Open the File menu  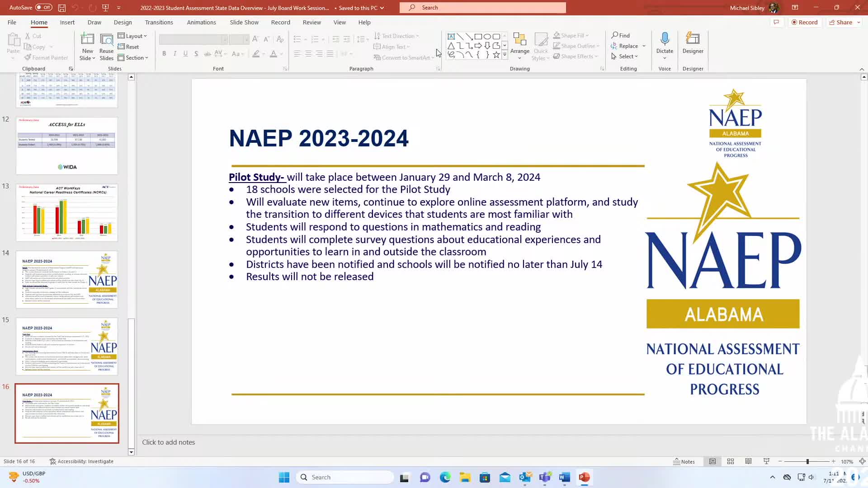[x=12, y=22]
